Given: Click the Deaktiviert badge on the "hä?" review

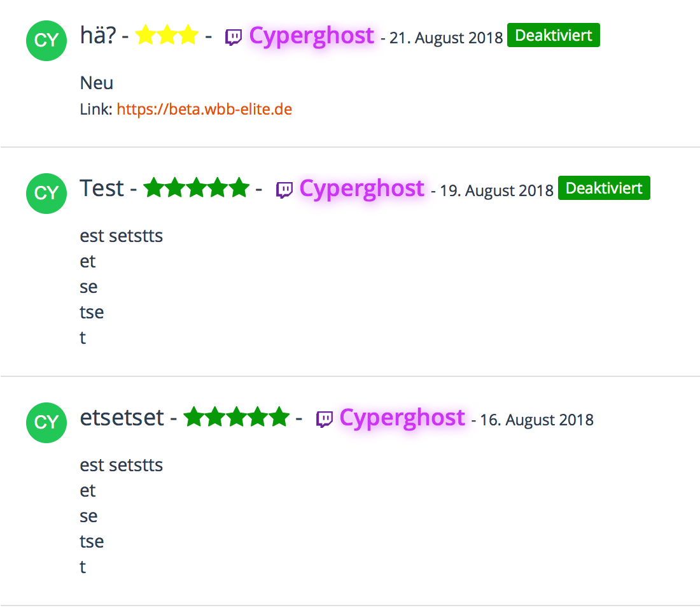Looking at the screenshot, I should coord(553,36).
